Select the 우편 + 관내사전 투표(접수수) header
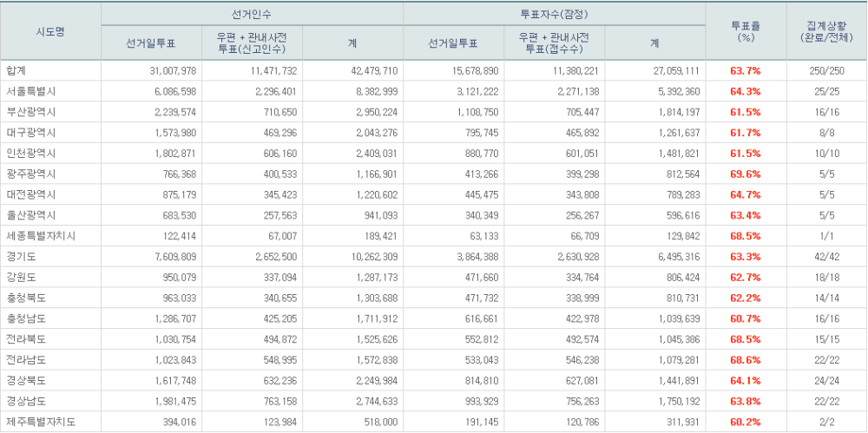The width and height of the screenshot is (868, 433). [555, 43]
